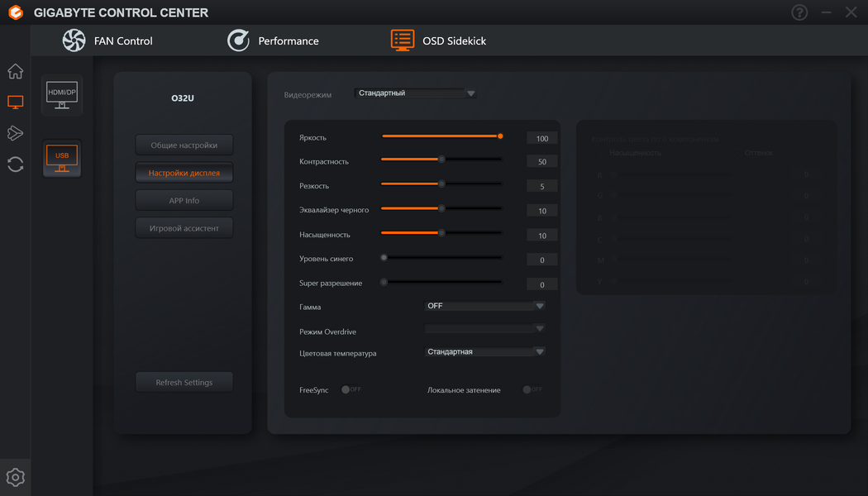868x496 pixels.
Task: Open settings gear at bottom left
Action: (16, 477)
